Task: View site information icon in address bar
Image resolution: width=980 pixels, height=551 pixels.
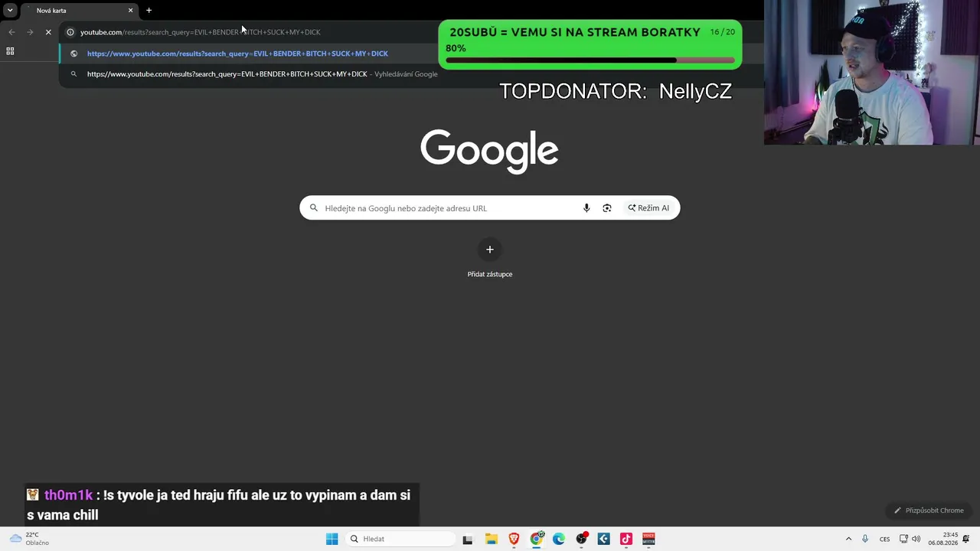Action: (70, 32)
